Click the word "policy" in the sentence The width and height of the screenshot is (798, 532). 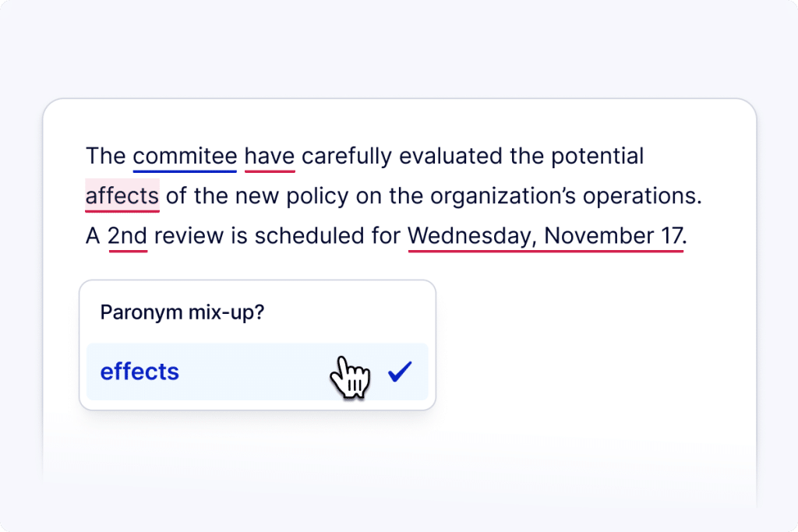pos(310,196)
